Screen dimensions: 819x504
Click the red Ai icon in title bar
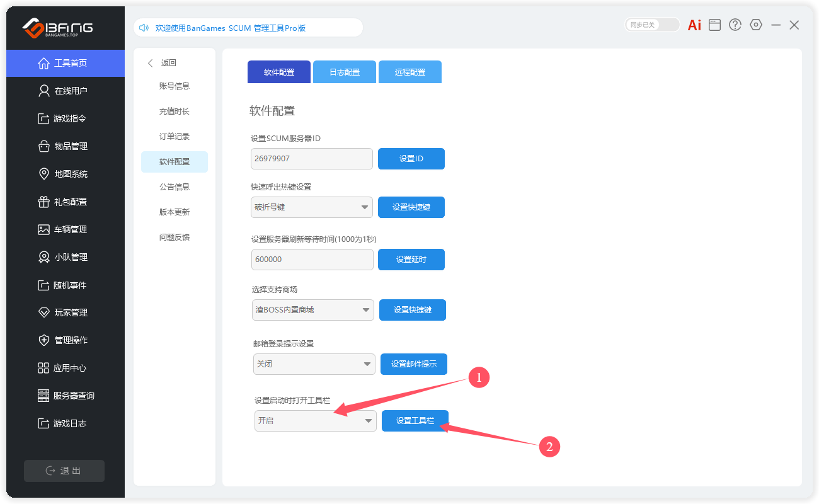[694, 25]
